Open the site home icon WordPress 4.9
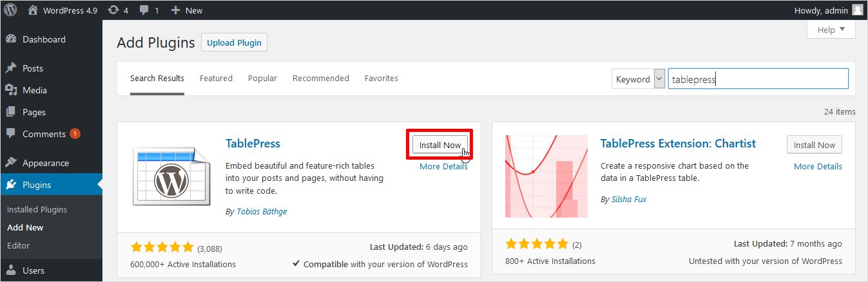The height and width of the screenshot is (282, 868). [x=32, y=10]
